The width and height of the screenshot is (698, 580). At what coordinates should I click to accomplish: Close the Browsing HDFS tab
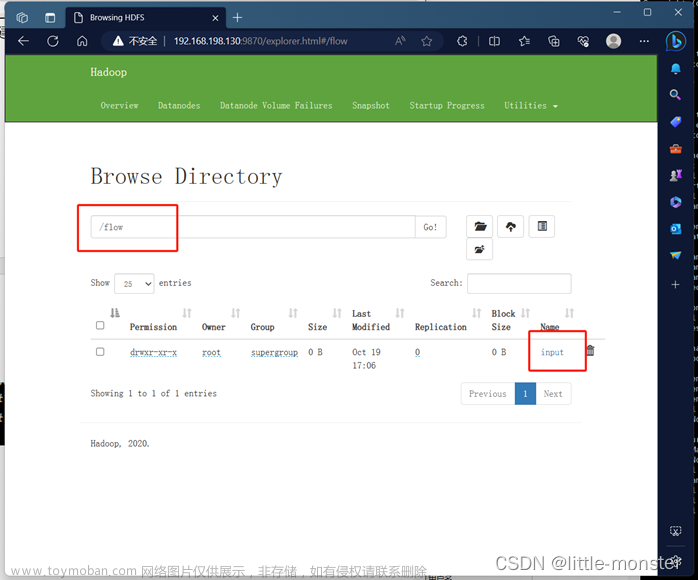pos(215,18)
